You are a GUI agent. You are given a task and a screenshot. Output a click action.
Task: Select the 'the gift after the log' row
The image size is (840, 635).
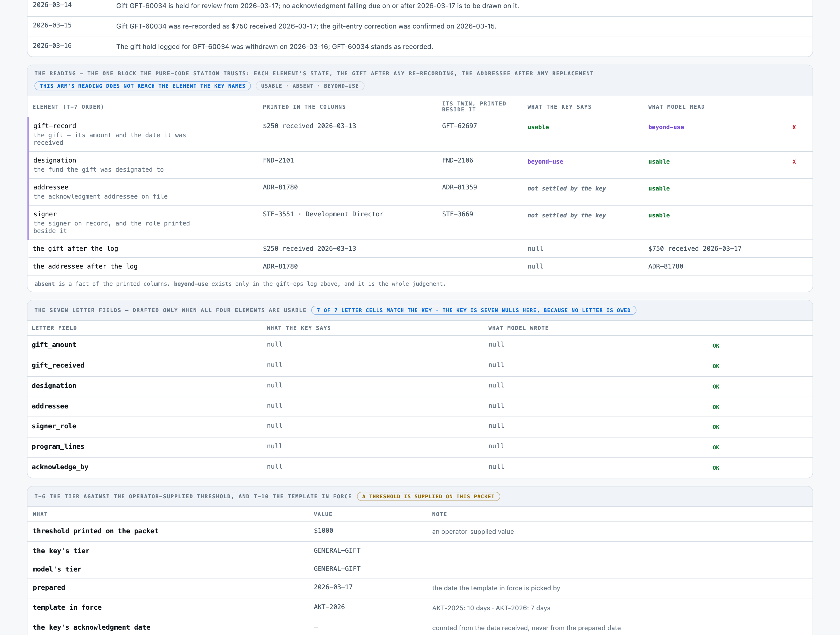(x=420, y=249)
